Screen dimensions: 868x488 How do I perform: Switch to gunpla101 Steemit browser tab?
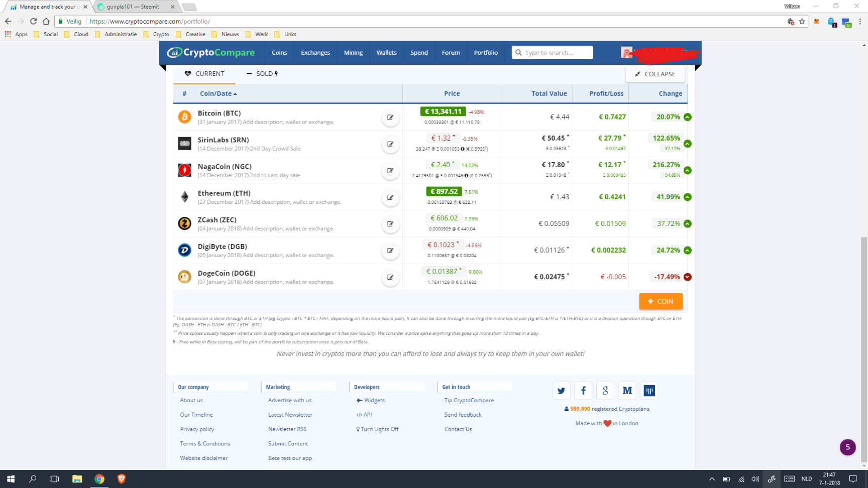[x=134, y=7]
